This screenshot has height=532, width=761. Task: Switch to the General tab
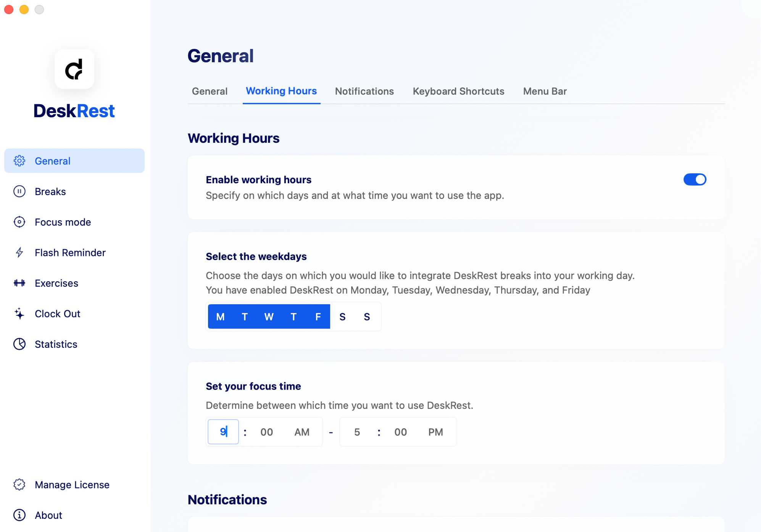click(x=210, y=91)
